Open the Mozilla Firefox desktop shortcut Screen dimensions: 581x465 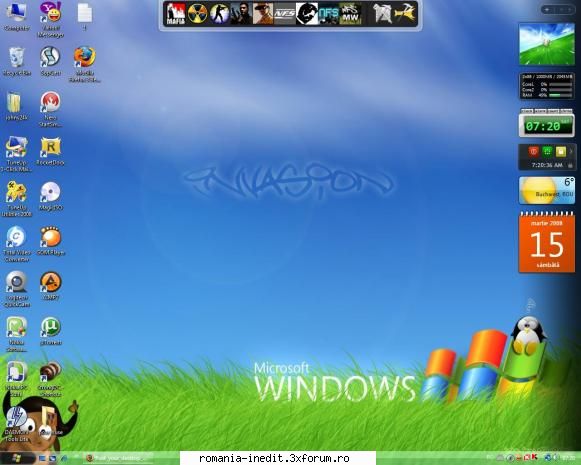(84, 64)
